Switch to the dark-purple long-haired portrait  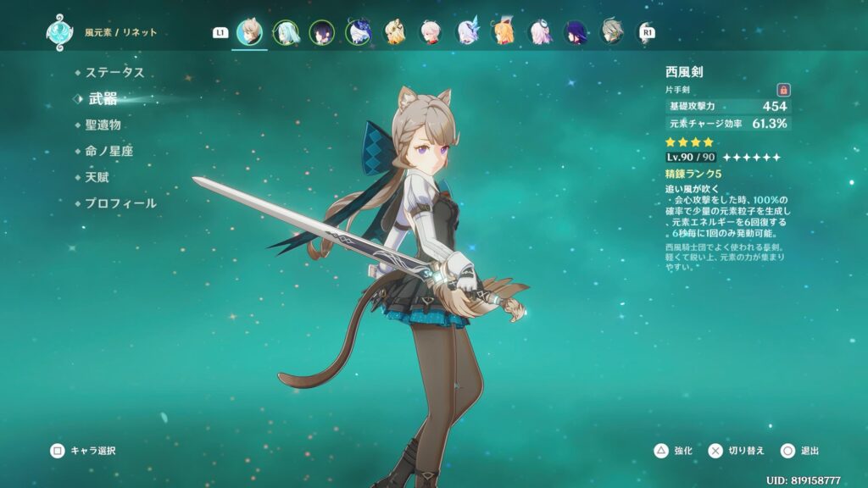(x=576, y=32)
